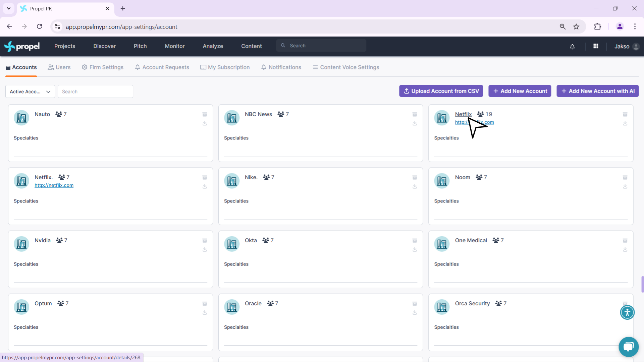Image resolution: width=644 pixels, height=362 pixels.
Task: Focus the accounts Search field
Action: click(95, 92)
